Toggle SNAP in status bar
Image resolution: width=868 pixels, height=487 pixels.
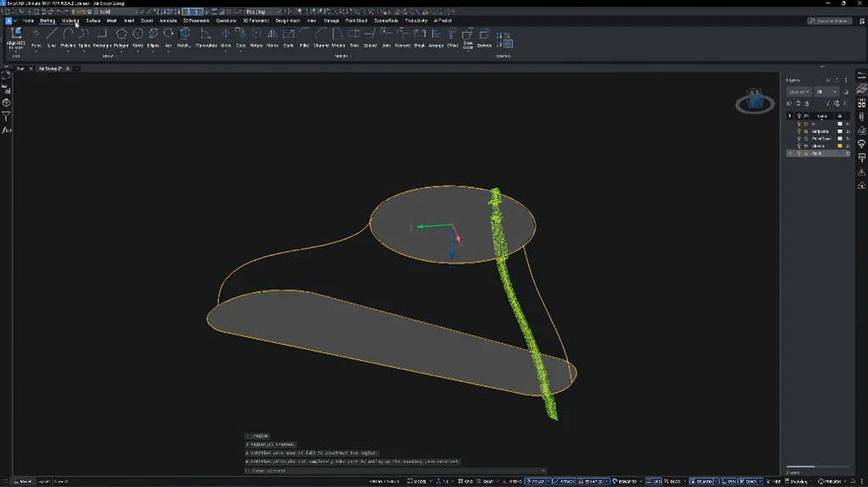pyautogui.click(x=486, y=481)
